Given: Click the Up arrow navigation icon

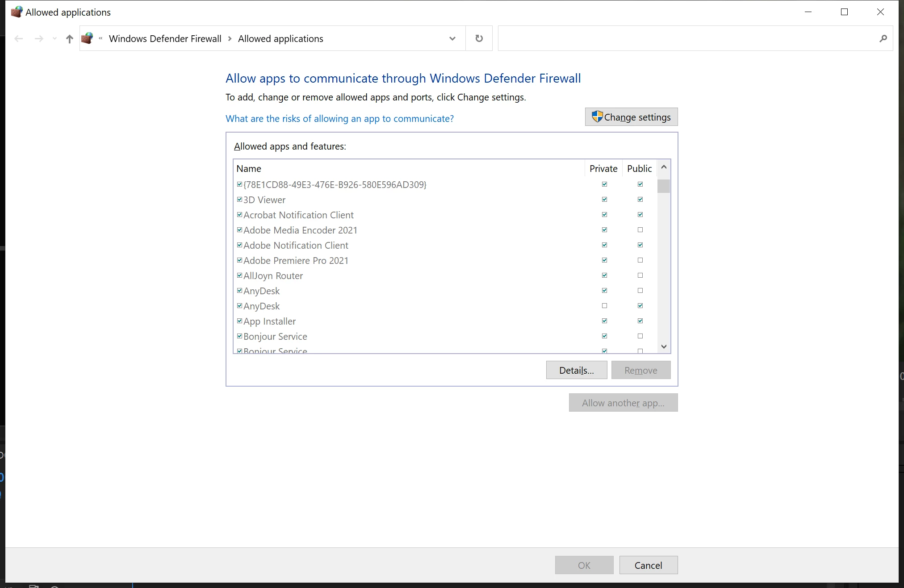Looking at the screenshot, I should tap(69, 39).
